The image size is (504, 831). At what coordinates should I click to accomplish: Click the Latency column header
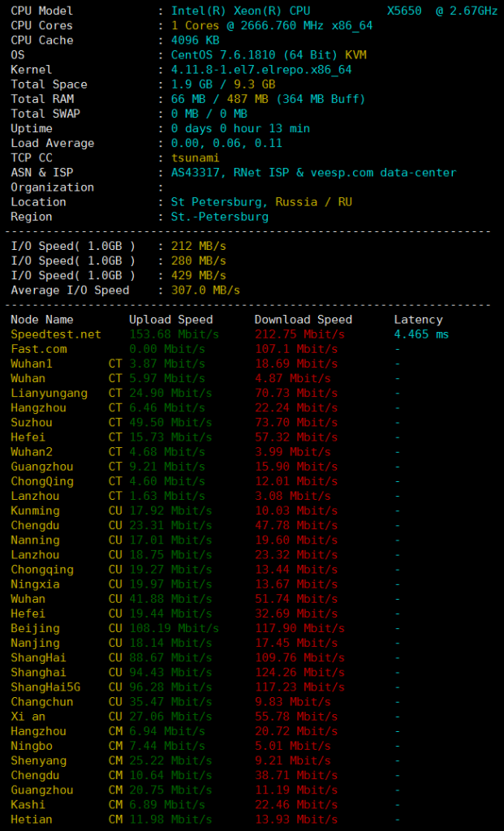point(418,320)
